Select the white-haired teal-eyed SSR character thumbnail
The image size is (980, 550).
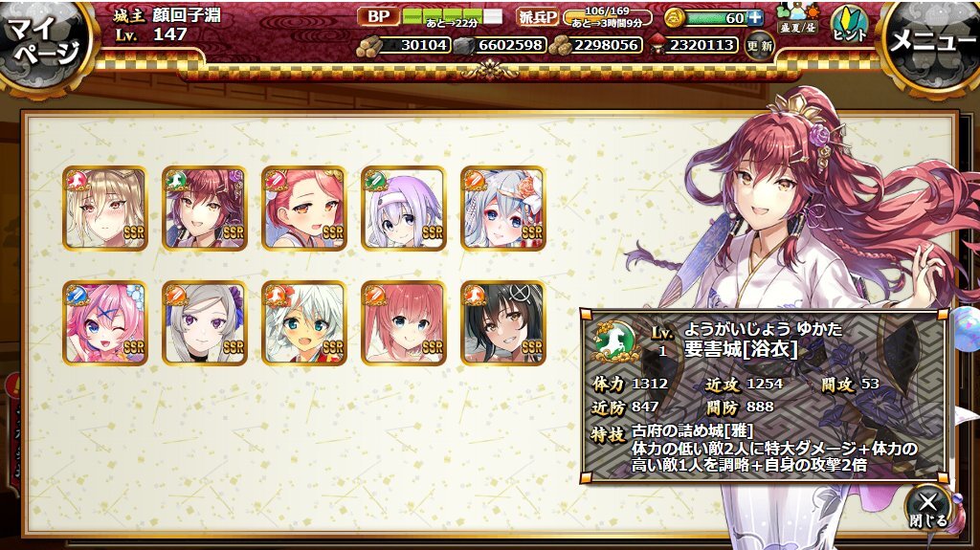[304, 323]
